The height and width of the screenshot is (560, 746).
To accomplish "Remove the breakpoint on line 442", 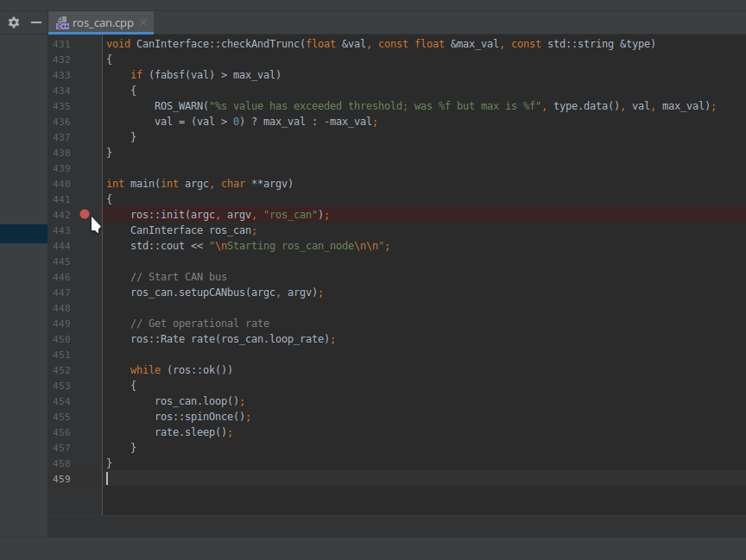I will click(85, 214).
